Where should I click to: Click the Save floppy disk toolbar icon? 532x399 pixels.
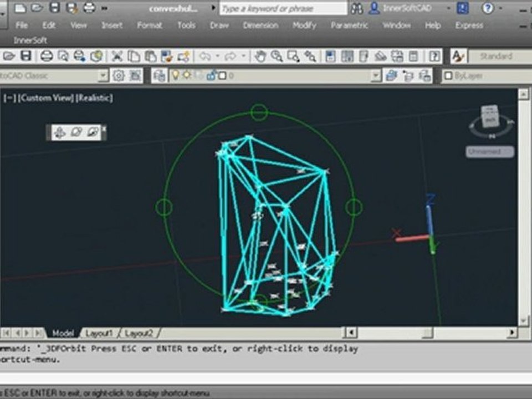26,56
